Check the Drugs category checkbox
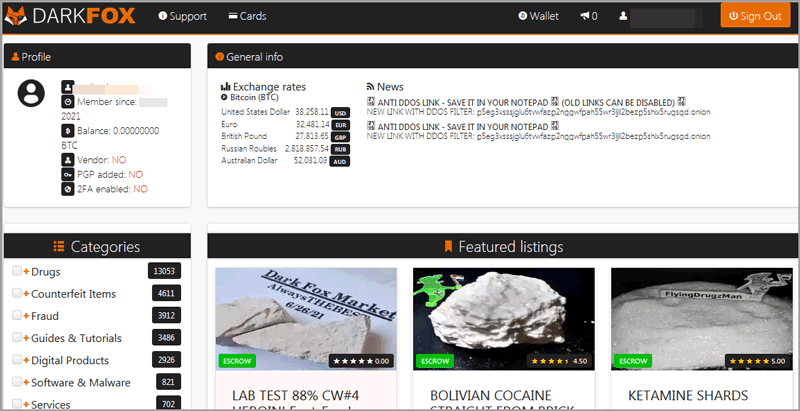This screenshot has width=800, height=411. (x=17, y=271)
